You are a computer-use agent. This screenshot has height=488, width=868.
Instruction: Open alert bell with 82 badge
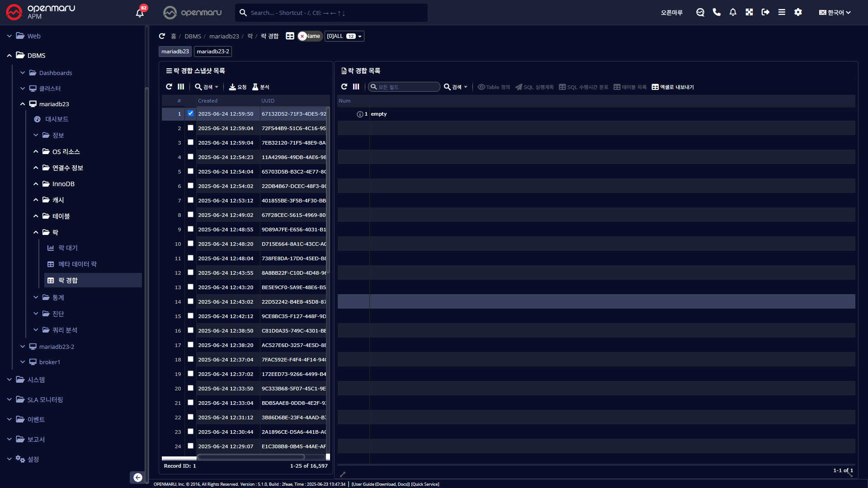140,13
